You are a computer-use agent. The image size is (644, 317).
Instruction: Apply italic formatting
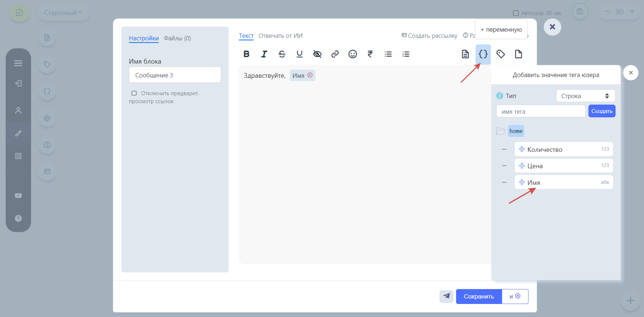tap(264, 54)
